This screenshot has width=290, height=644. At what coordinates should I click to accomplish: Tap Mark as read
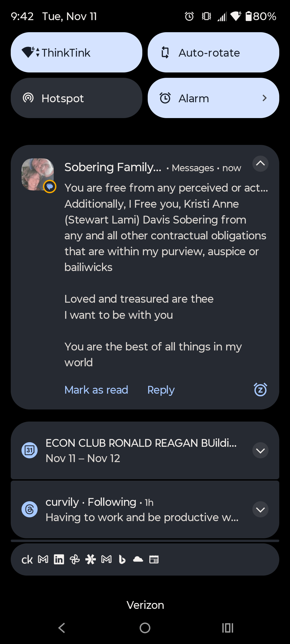coord(96,390)
